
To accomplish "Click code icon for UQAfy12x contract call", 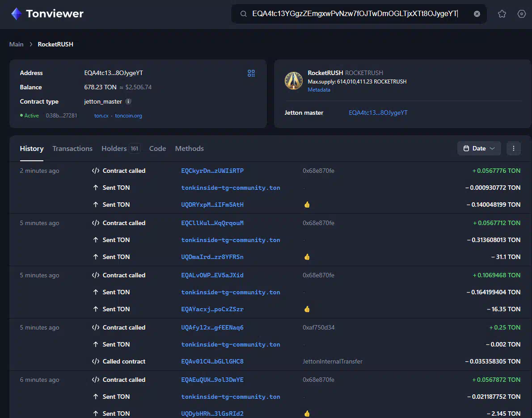I will click(x=96, y=327).
